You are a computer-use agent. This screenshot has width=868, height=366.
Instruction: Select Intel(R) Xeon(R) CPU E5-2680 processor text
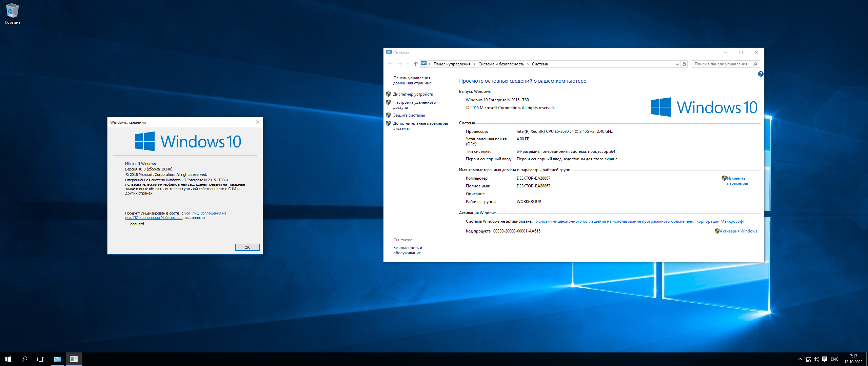pyautogui.click(x=565, y=131)
